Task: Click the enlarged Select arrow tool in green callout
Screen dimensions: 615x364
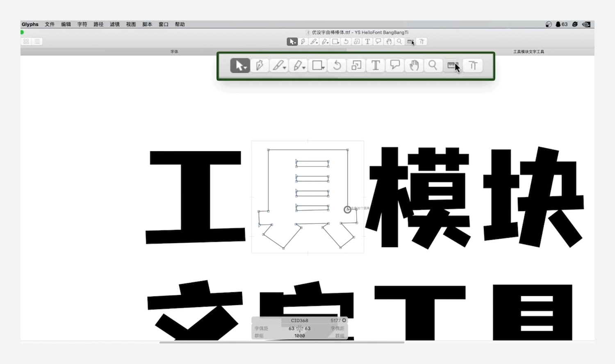Action: [240, 66]
